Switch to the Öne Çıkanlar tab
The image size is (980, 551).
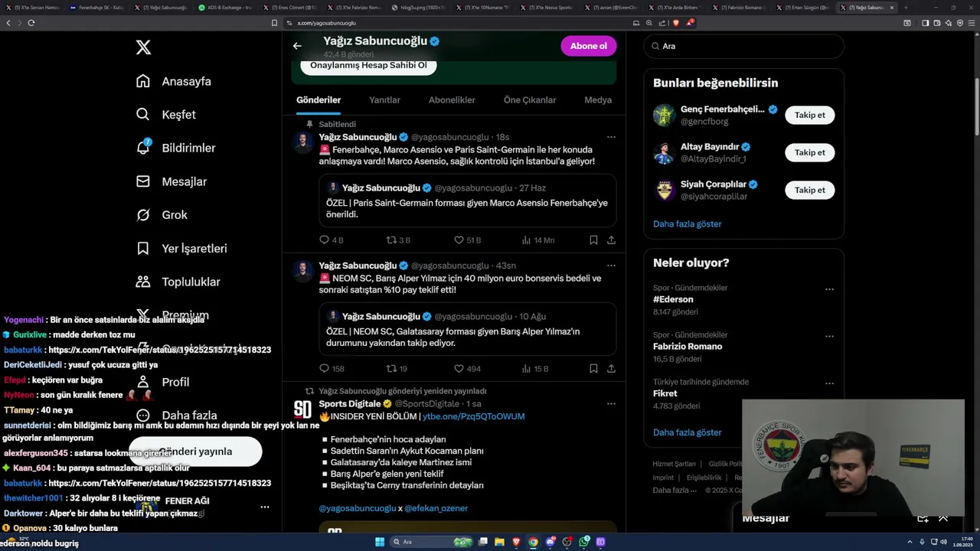pyautogui.click(x=530, y=100)
